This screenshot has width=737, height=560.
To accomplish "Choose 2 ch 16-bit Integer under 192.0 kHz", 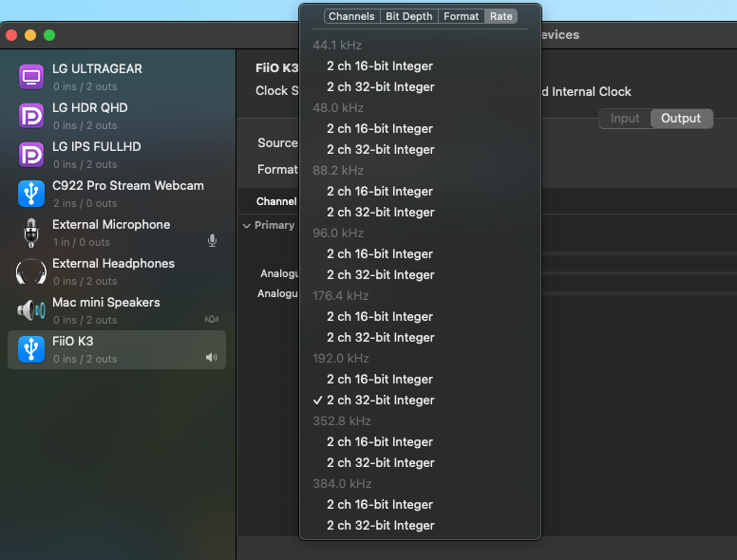I will [x=420, y=379].
